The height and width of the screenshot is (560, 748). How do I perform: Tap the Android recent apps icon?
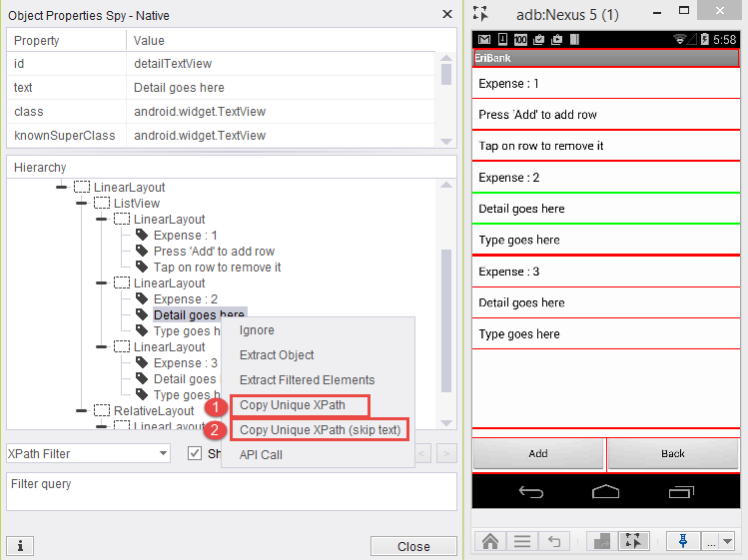click(682, 491)
